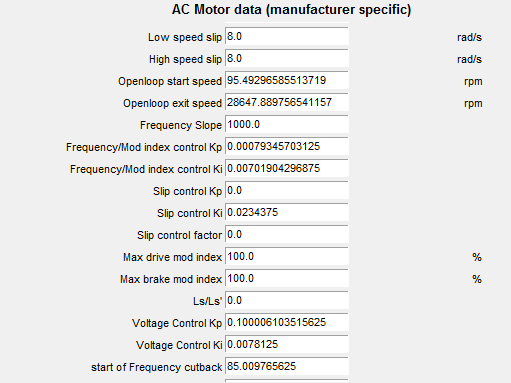Screen dimensions: 511x383
Task: Select the Ls/Ls' value field
Action: tap(287, 300)
